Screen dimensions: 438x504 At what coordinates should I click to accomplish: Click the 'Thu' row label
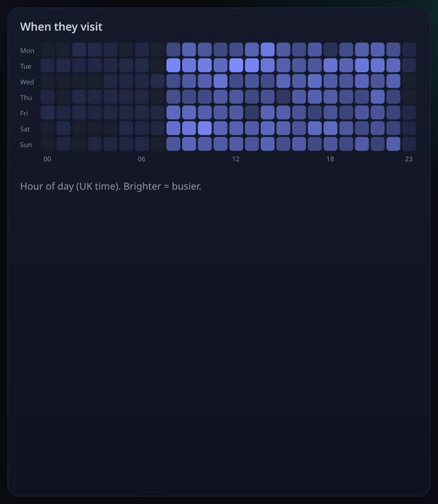26,98
